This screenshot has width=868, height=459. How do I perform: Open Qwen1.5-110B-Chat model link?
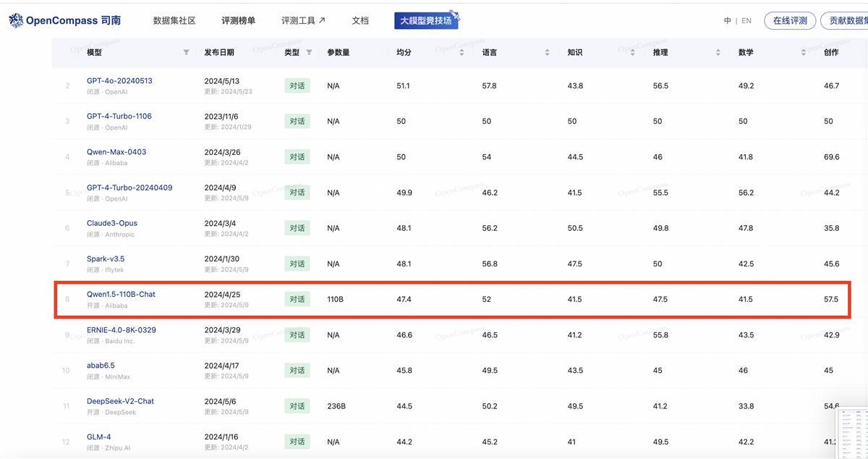pos(121,295)
